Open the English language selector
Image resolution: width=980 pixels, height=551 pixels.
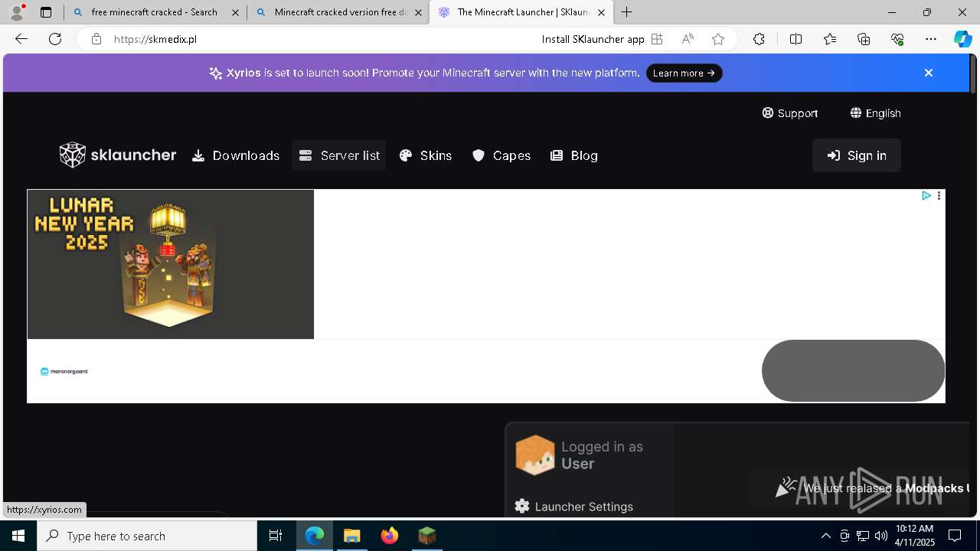[x=875, y=113]
